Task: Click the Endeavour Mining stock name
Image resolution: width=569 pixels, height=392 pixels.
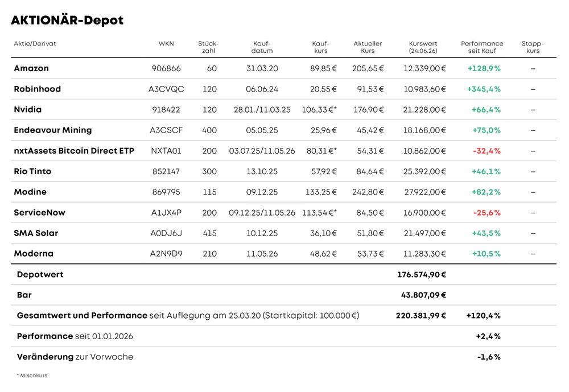Action: click(52, 130)
